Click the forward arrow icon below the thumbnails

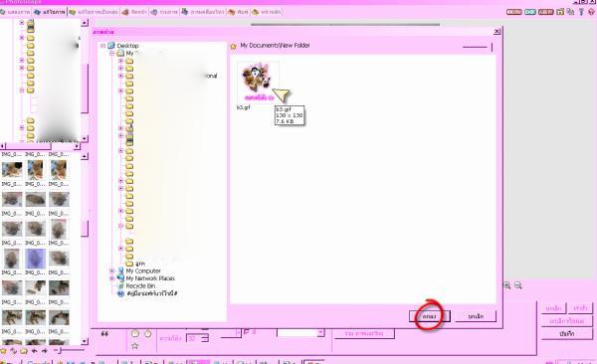(x=45, y=351)
